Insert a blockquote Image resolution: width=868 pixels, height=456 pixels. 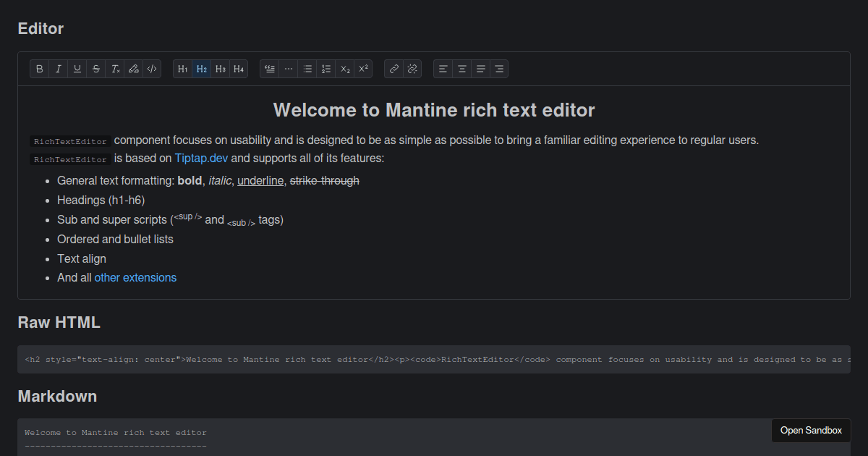[x=269, y=69]
